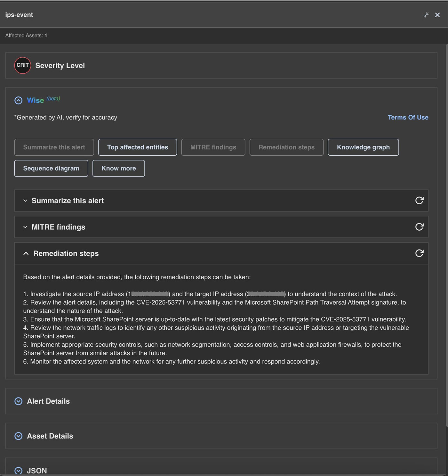The image size is (448, 476).
Task: Click the minimize panel arrows icon
Action: [x=426, y=15]
